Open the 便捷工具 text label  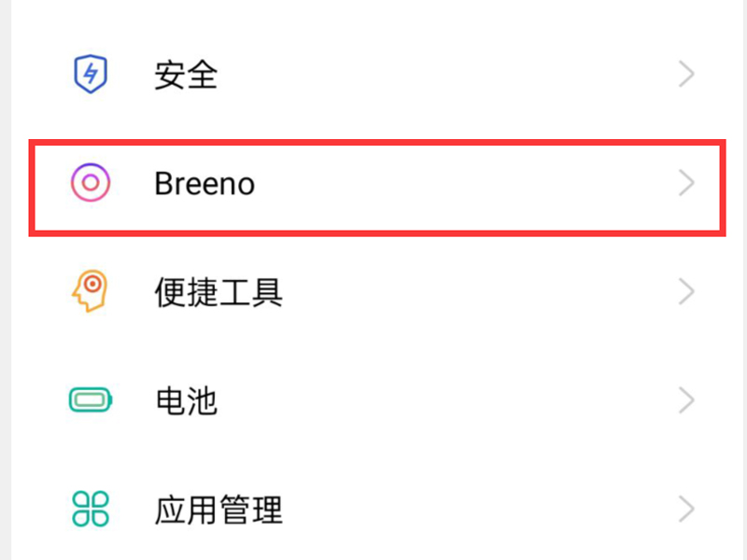218,293
